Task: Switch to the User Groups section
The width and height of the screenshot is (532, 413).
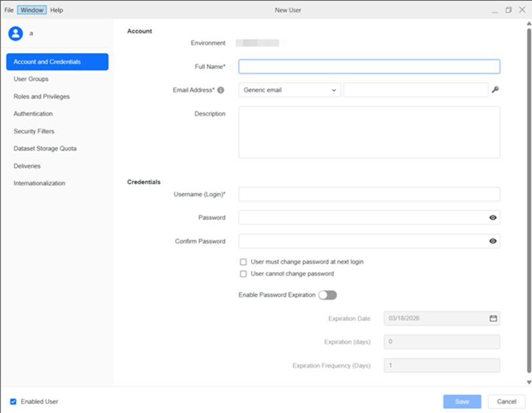Action: pyautogui.click(x=31, y=79)
